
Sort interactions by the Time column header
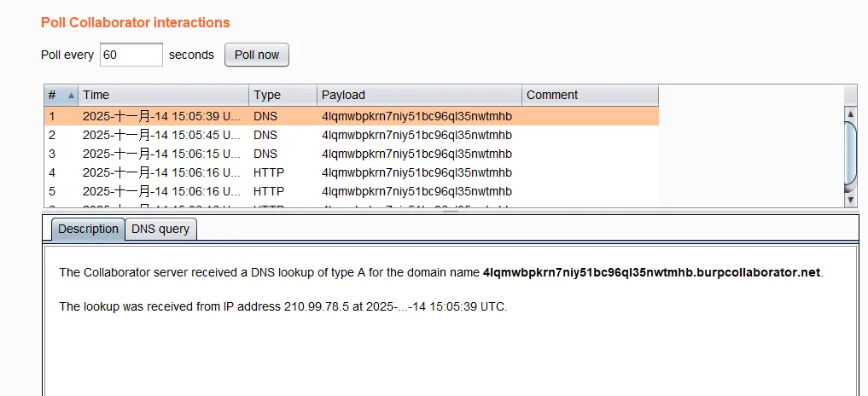coord(162,96)
